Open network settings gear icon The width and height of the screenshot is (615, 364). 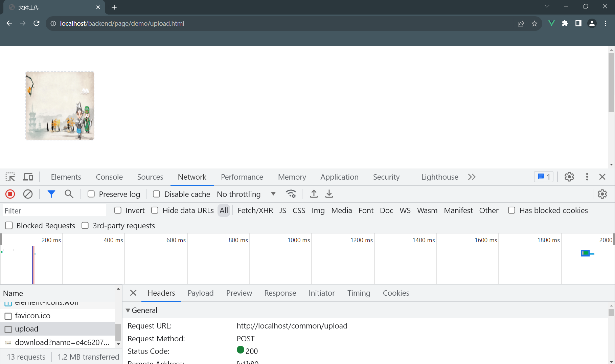(x=602, y=194)
